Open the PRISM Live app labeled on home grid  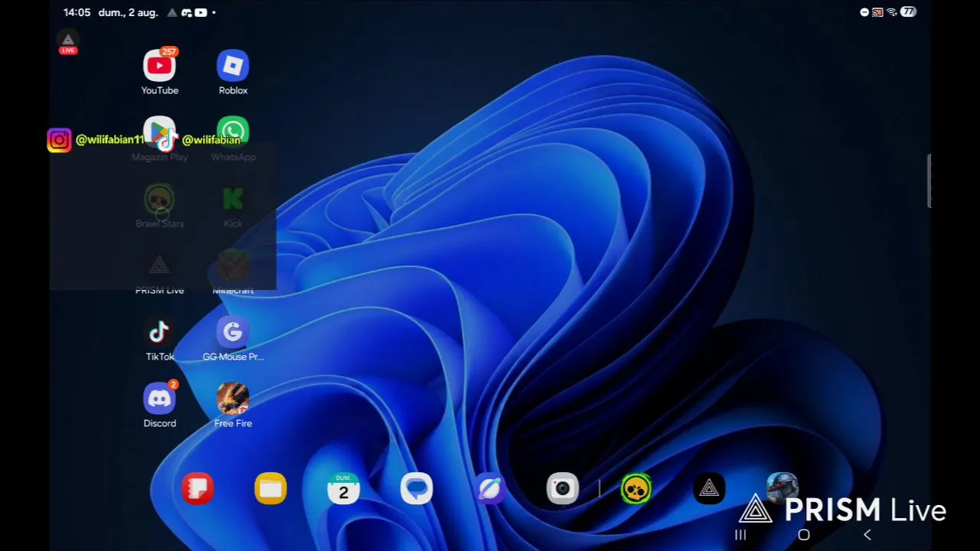pyautogui.click(x=159, y=266)
